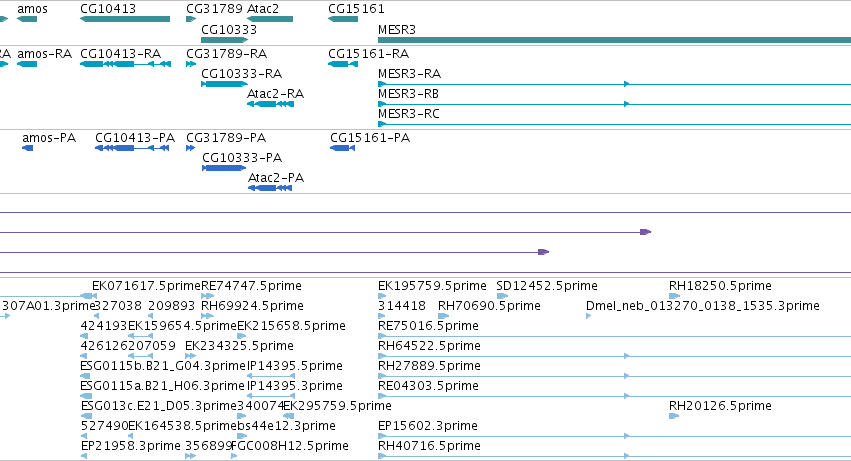Image resolution: width=851 pixels, height=461 pixels.
Task: Click EST 209893
Action: 151,316
